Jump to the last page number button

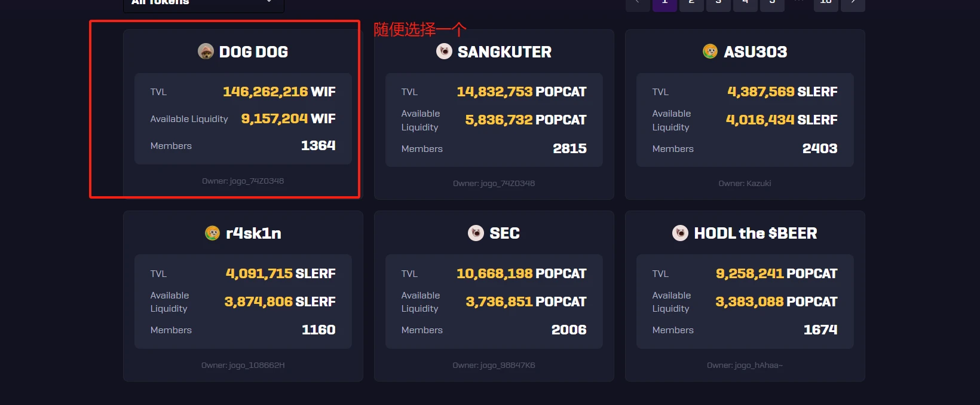tap(826, 4)
